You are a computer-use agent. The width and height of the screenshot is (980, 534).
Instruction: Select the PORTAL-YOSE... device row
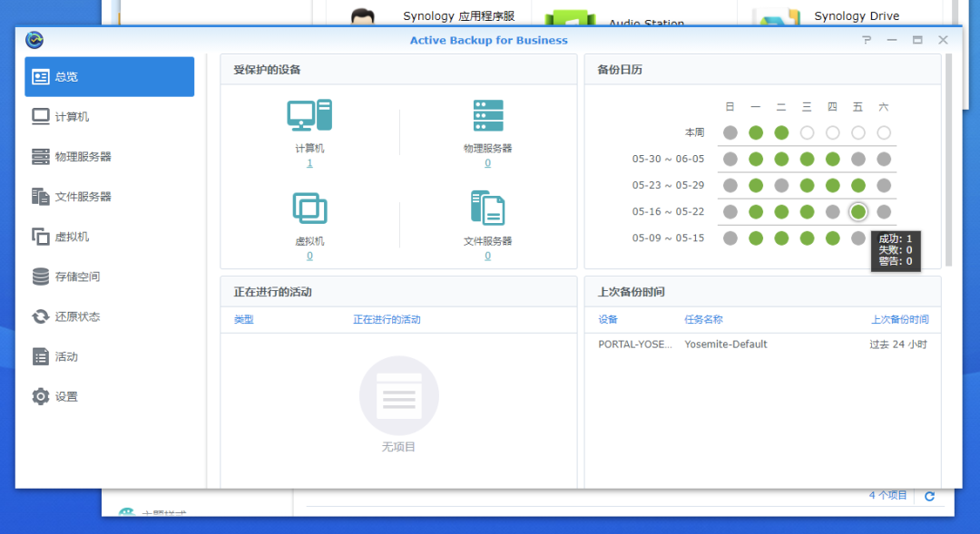[635, 345]
